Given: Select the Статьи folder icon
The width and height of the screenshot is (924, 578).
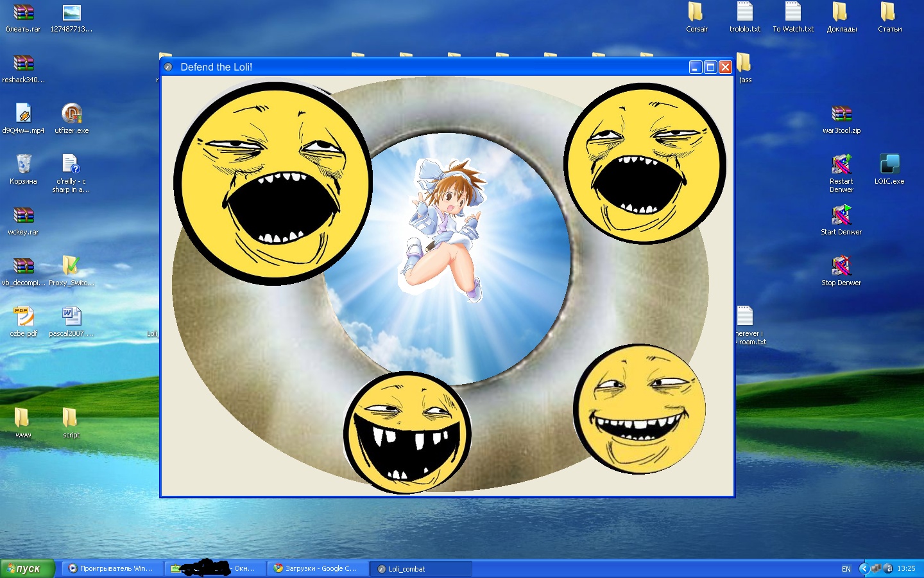Looking at the screenshot, I should (889, 18).
